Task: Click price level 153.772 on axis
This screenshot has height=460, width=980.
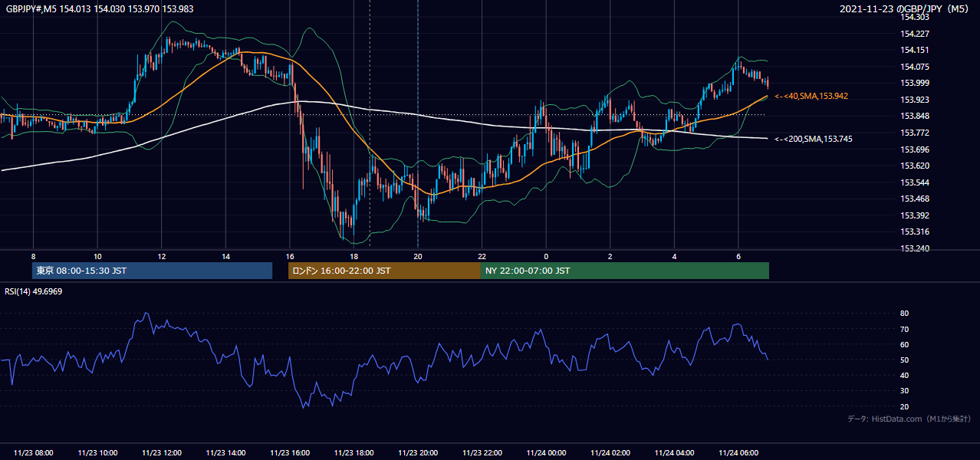Action: pyautogui.click(x=915, y=133)
